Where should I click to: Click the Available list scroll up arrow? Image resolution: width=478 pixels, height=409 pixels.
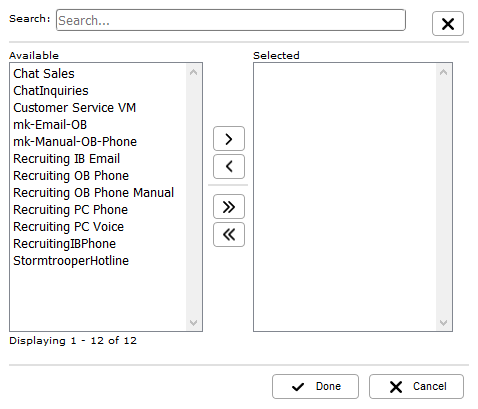[193, 72]
